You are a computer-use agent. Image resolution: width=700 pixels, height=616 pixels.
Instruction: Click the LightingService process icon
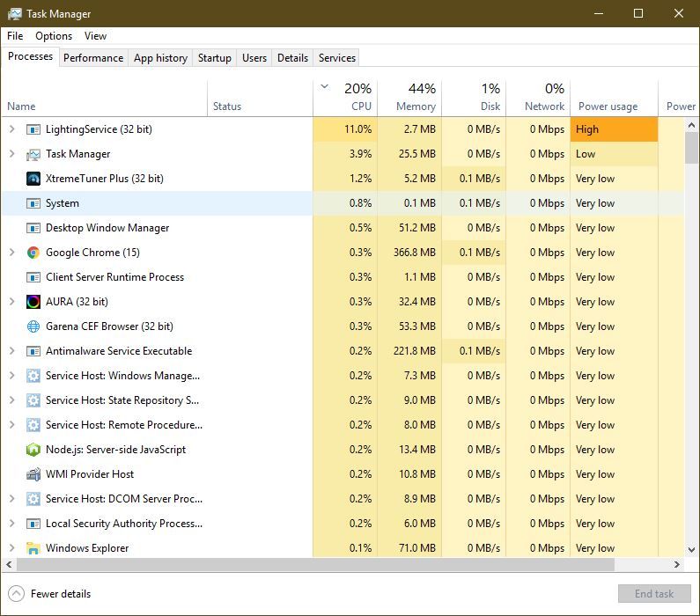33,129
